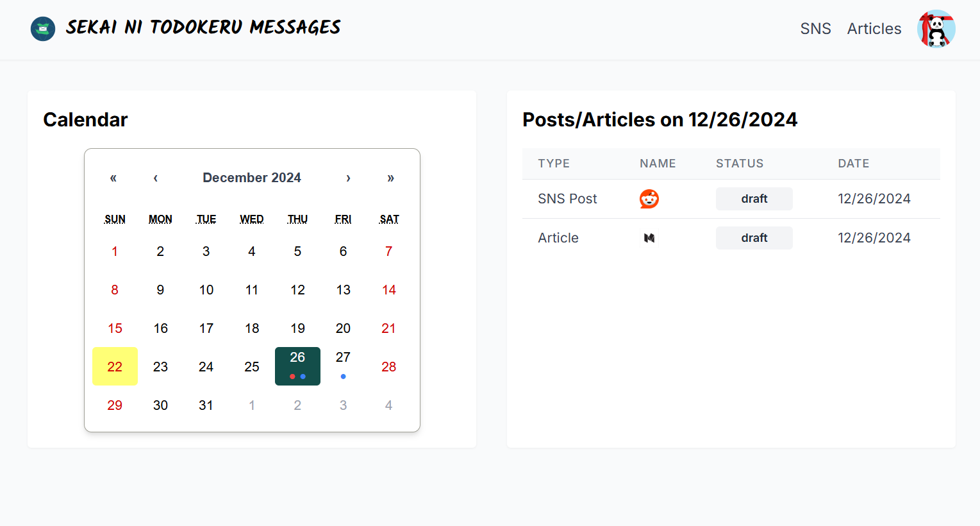Open the Articles navigation link
980x526 pixels.
[x=874, y=29]
